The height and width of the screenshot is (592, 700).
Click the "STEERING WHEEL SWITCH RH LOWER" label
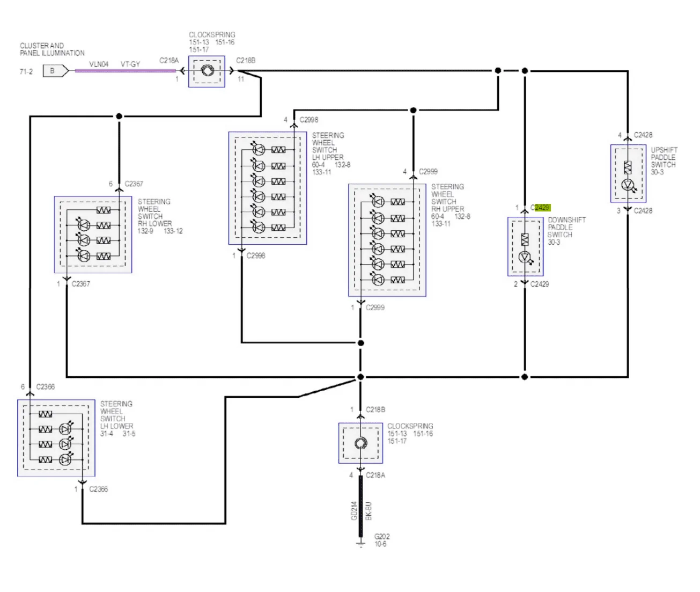pos(154,213)
